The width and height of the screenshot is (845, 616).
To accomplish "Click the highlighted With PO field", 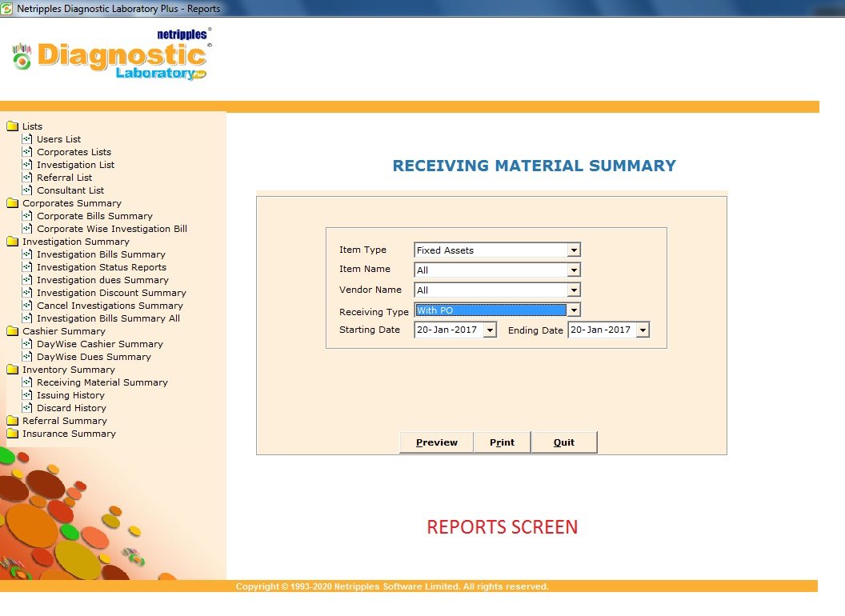I will pyautogui.click(x=491, y=310).
